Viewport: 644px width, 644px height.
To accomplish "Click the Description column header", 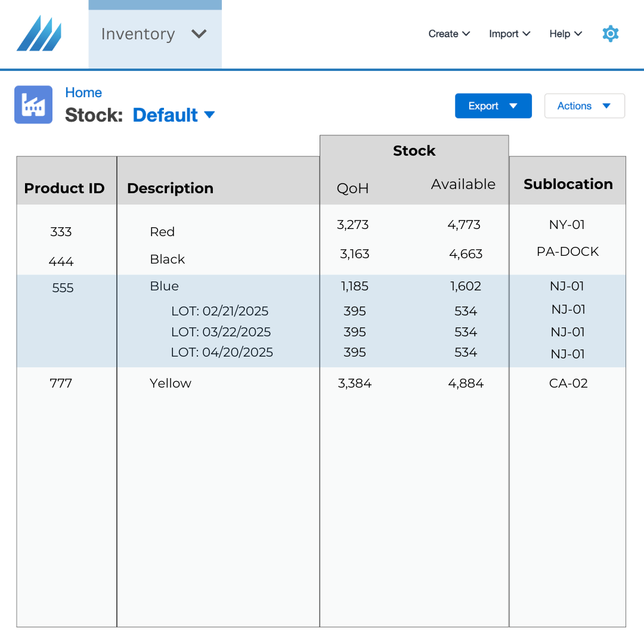I will point(170,188).
